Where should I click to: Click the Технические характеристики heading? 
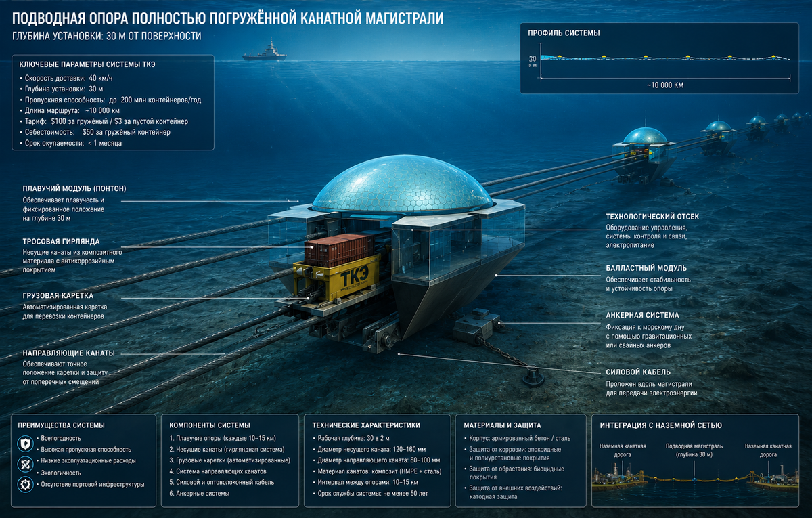(366, 425)
